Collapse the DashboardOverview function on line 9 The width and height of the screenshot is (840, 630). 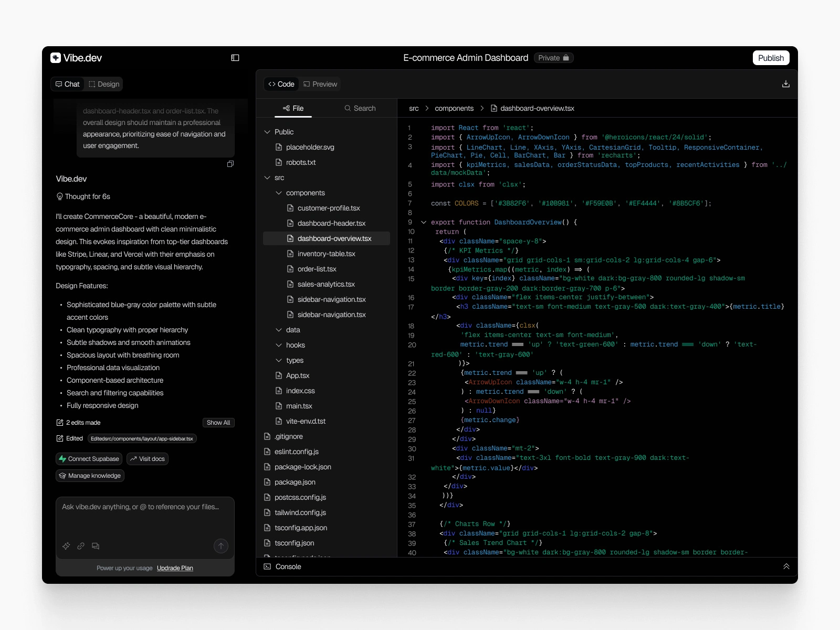[424, 222]
